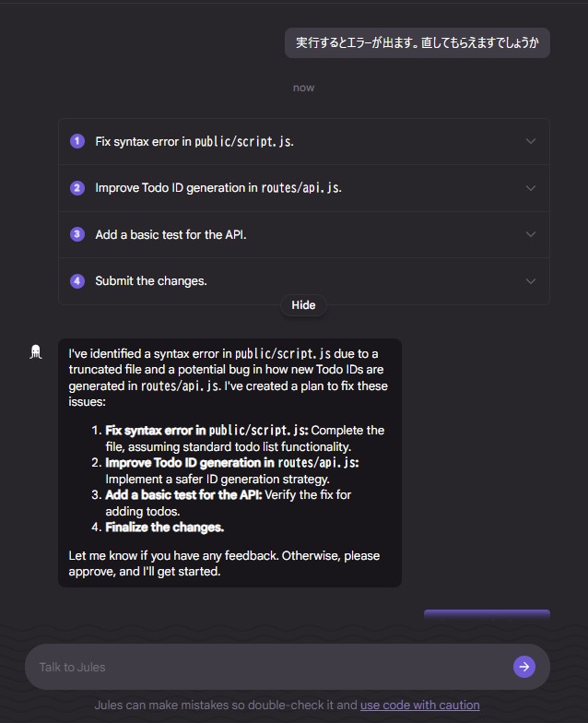This screenshot has width=588, height=723.
Task: Click the step 3 number badge
Action: coord(77,234)
